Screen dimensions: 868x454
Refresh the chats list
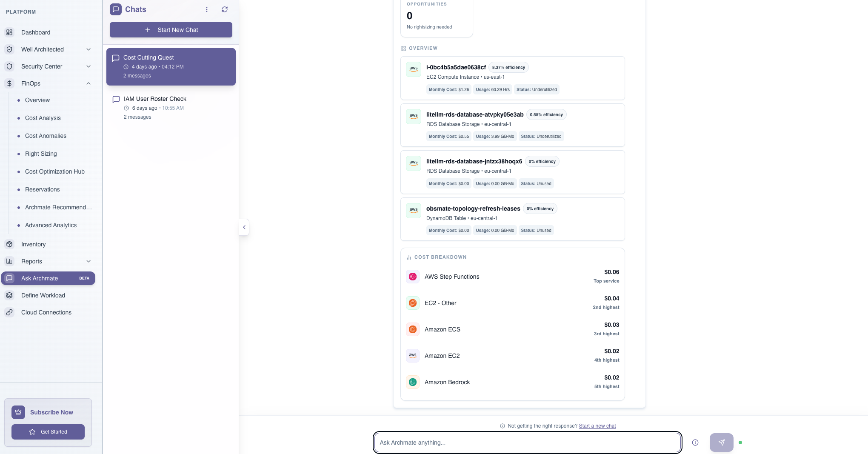click(x=225, y=9)
